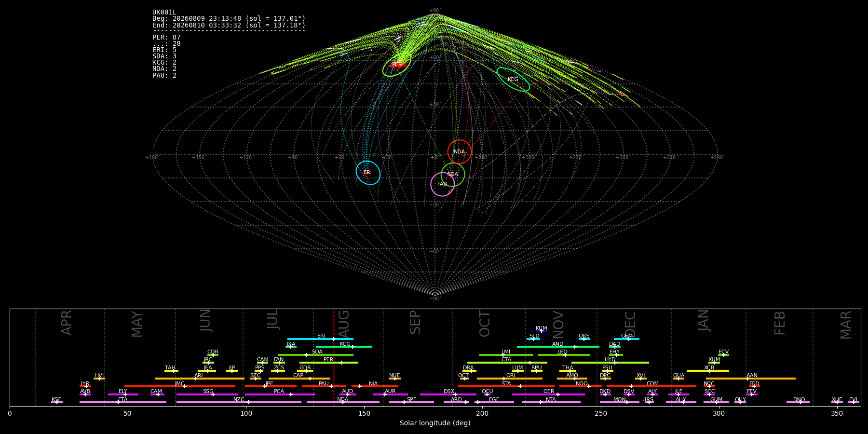Click the DEC month label

coord(630,323)
